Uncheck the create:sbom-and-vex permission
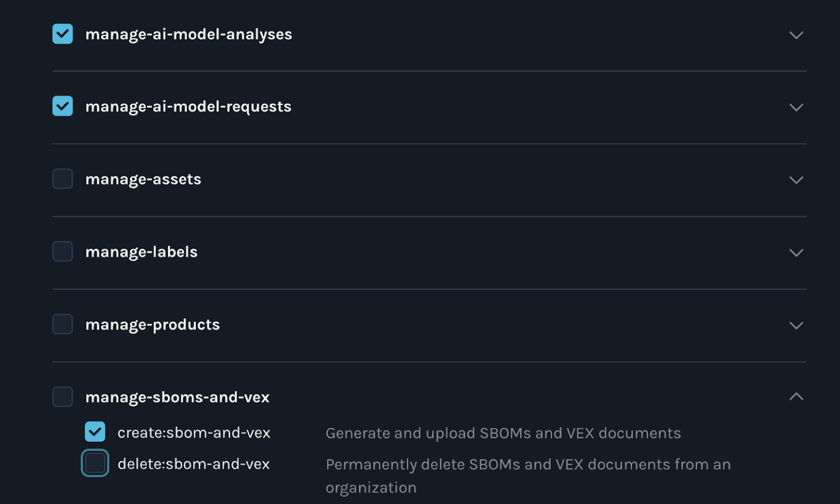 (x=95, y=432)
